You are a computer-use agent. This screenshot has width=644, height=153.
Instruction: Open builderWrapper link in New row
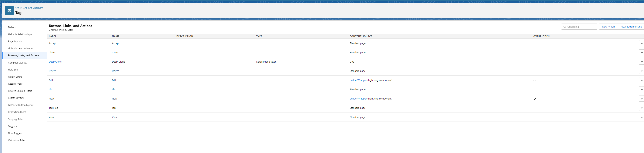tap(358, 99)
